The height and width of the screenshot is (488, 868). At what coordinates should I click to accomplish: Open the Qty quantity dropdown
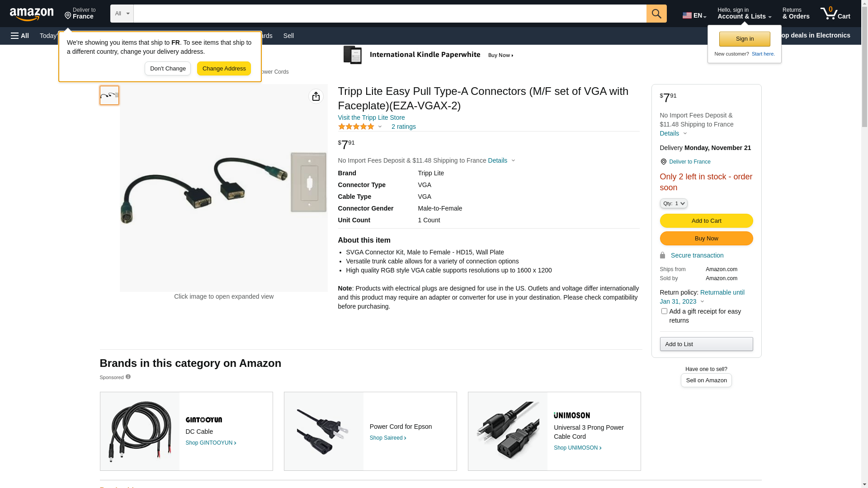click(x=674, y=204)
